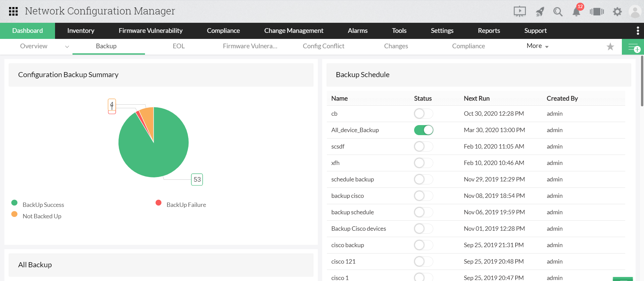Click the green add widget icon
Viewport: 644px width, 281px height.
click(x=633, y=47)
